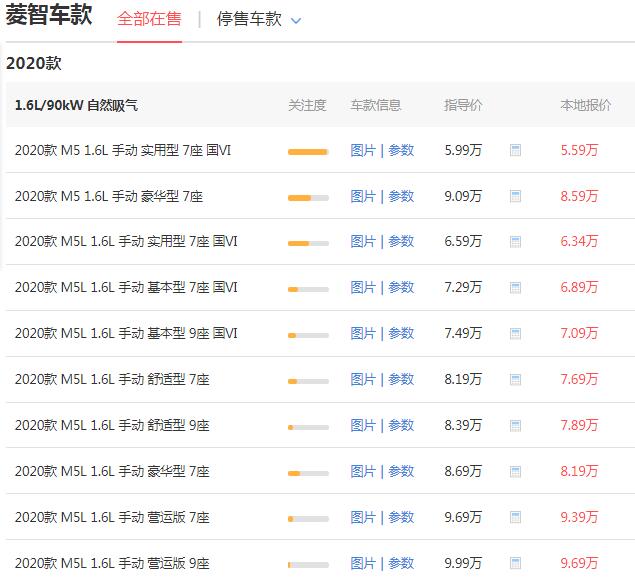The height and width of the screenshot is (577, 635).
Task: Open 参数 for M5L 基本型 9座 国VI
Action: tap(401, 334)
